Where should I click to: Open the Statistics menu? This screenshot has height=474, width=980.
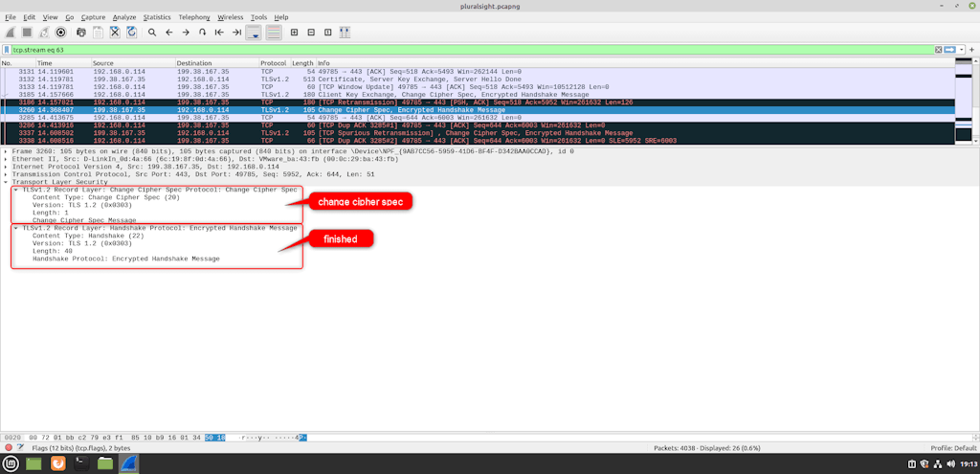tap(157, 17)
